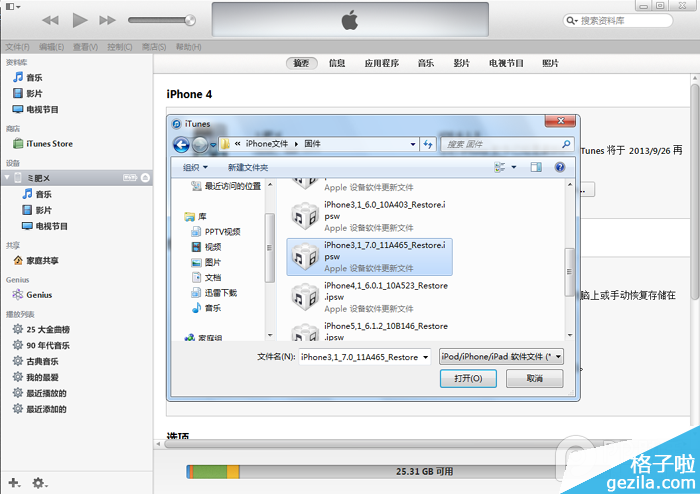Screen dimensions: 700x494
Task: Collapse the device tree triangle
Action: point(7,178)
